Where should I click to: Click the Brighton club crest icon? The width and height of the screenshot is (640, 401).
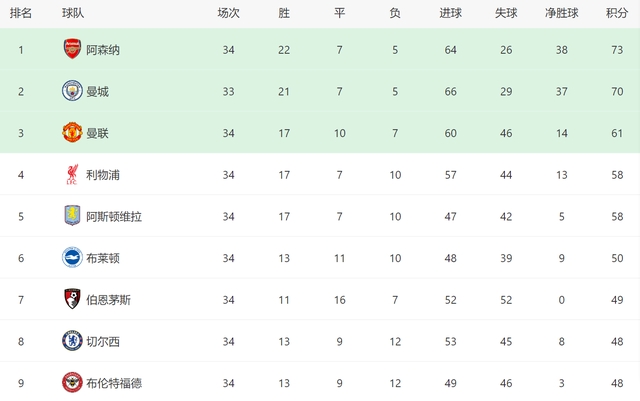pyautogui.click(x=72, y=258)
